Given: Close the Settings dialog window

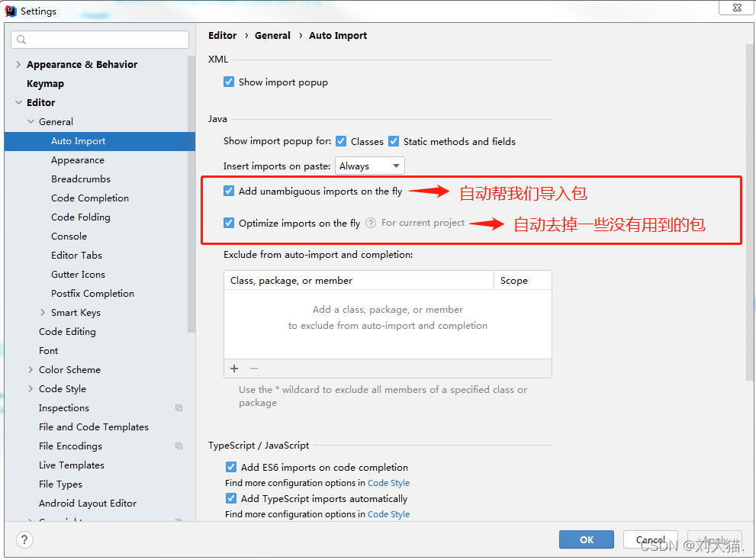Looking at the screenshot, I should [x=737, y=8].
